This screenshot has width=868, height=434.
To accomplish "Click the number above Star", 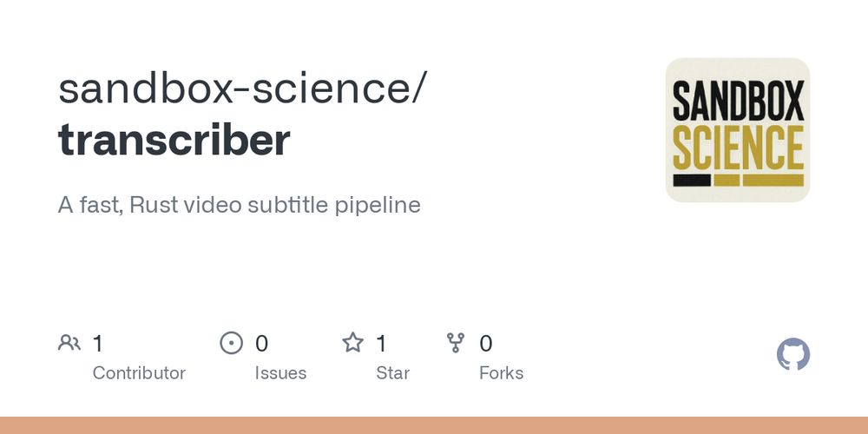I will pos(381,344).
